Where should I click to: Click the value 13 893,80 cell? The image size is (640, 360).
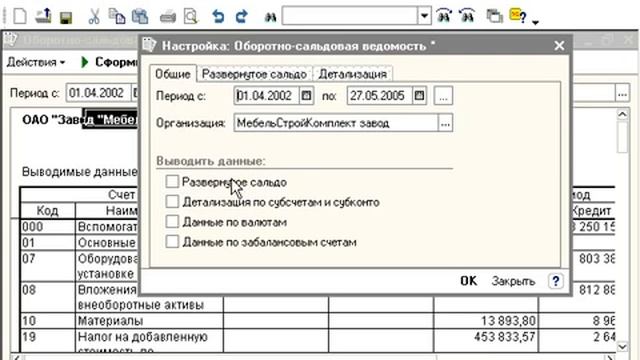486,321
